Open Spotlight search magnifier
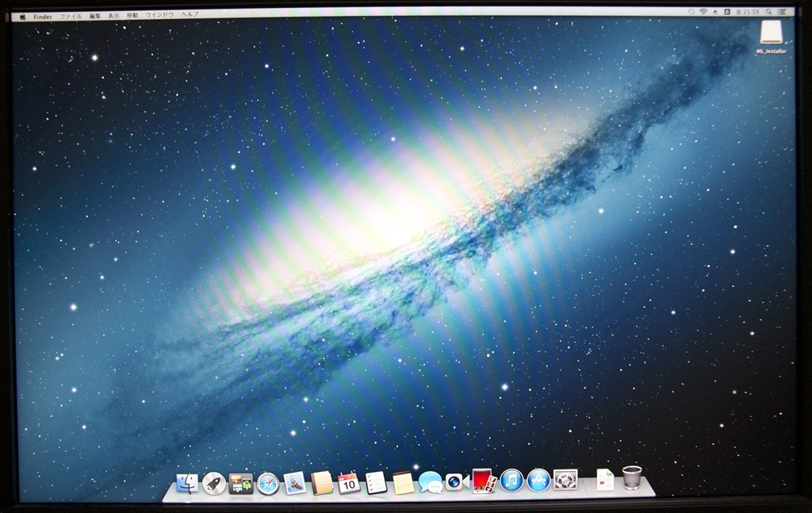 coord(769,12)
